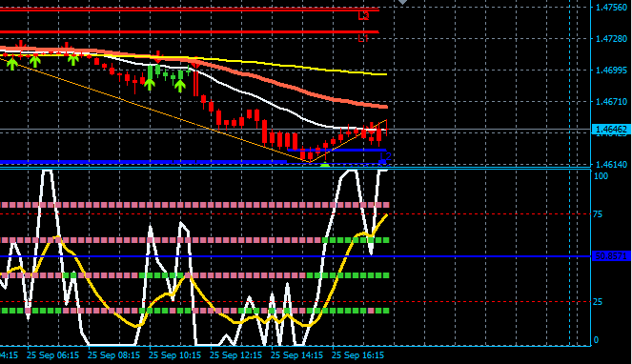Click the leftmost red down arrow signal
This screenshot has width=632, height=364.
pyautogui.click(x=21, y=46)
